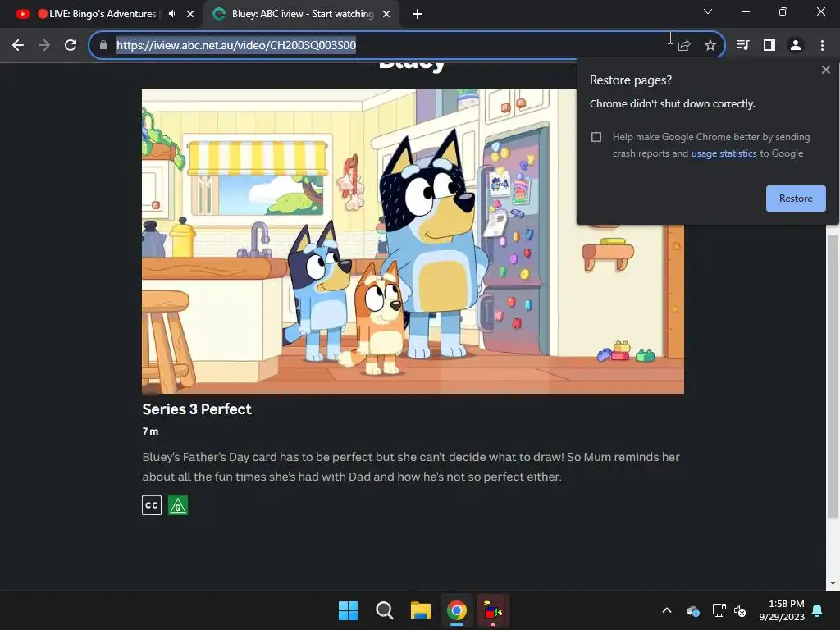
Task: Close the LIVE: Bingo's Adventures tab
Action: (x=190, y=14)
